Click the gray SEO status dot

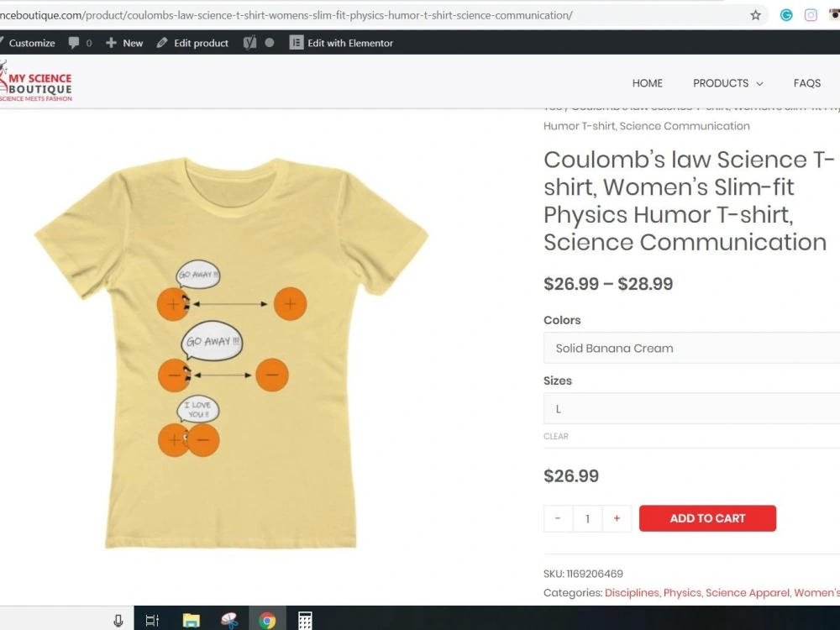tap(270, 42)
